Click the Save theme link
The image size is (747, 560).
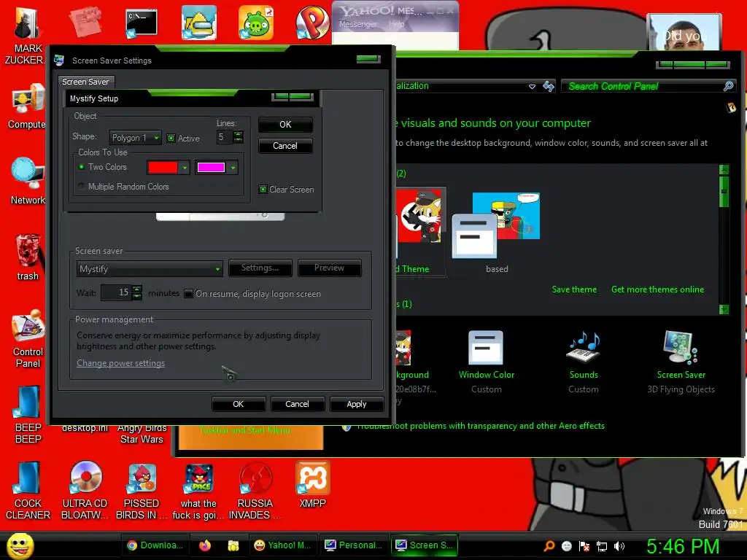click(574, 289)
